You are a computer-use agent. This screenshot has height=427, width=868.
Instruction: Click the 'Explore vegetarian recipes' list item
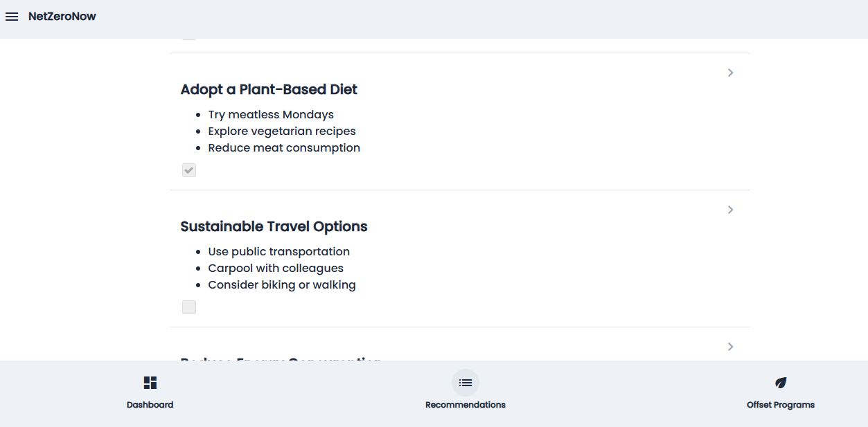(282, 131)
